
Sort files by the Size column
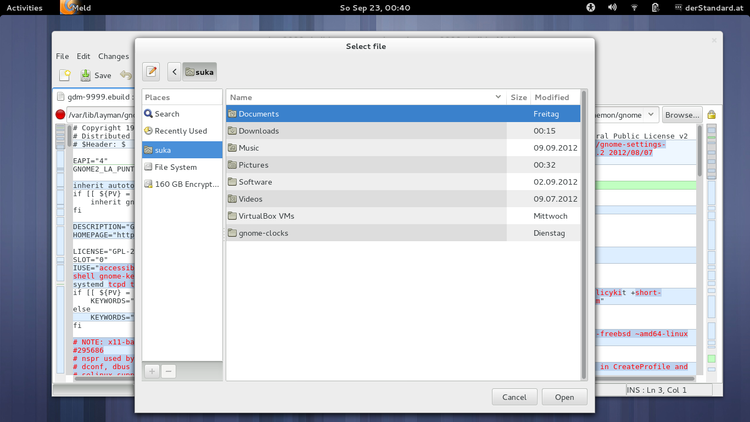[518, 97]
